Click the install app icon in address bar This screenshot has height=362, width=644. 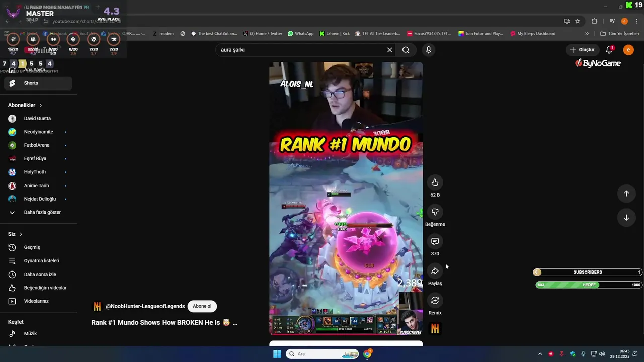click(x=567, y=21)
